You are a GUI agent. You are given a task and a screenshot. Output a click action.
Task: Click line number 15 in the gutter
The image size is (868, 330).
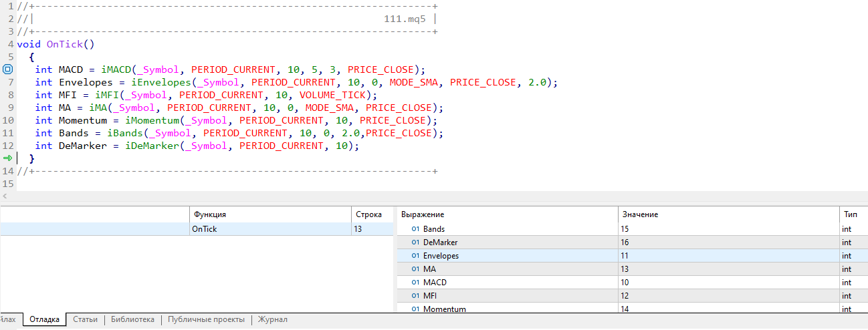point(8,184)
